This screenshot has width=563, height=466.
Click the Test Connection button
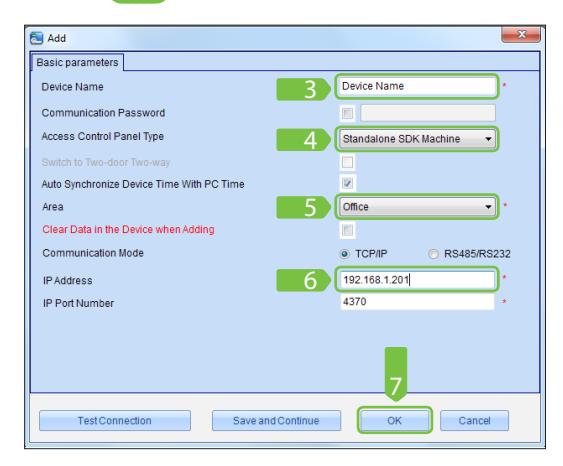tap(115, 420)
